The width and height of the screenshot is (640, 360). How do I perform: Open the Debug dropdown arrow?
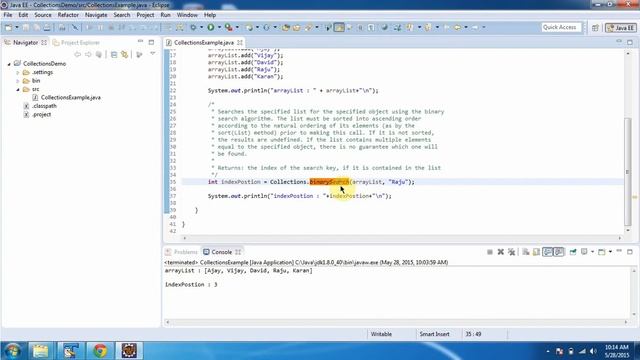[x=201, y=27]
